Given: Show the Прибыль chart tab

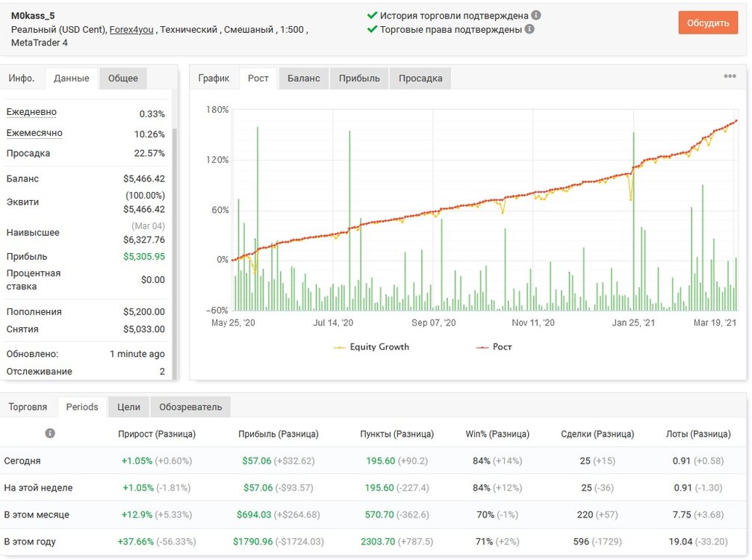Looking at the screenshot, I should coord(359,78).
